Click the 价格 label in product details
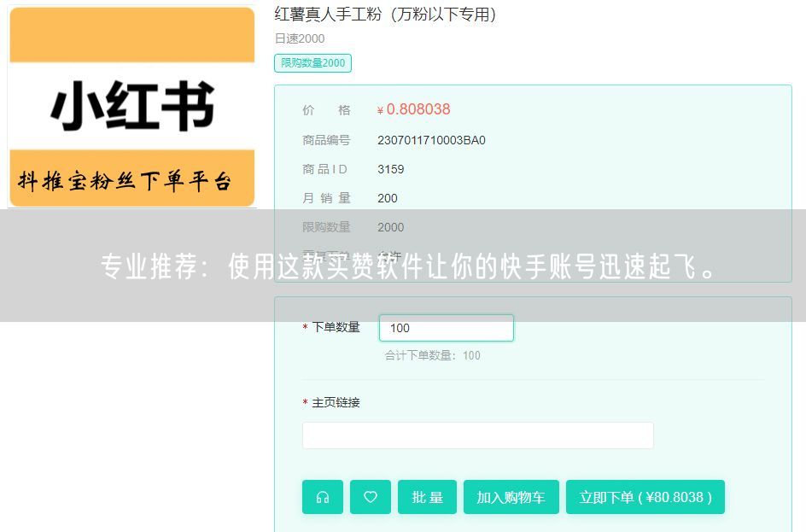The image size is (806, 532). pos(324,109)
